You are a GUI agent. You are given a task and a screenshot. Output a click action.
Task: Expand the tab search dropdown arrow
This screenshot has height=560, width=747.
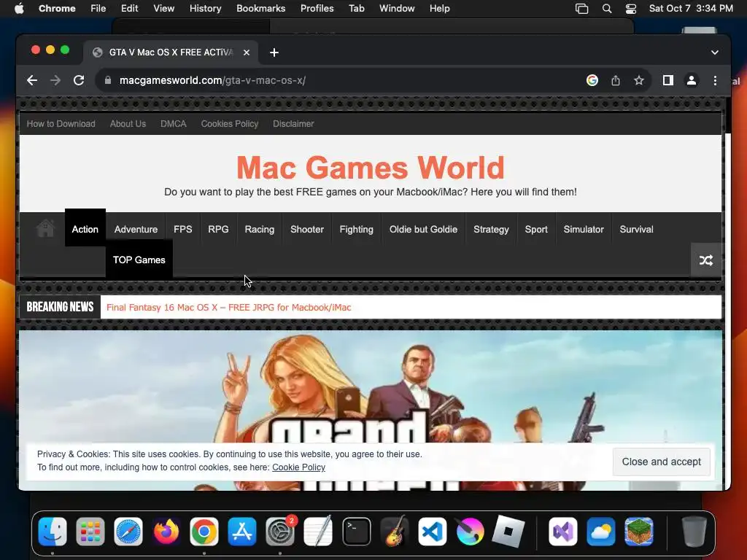click(715, 52)
